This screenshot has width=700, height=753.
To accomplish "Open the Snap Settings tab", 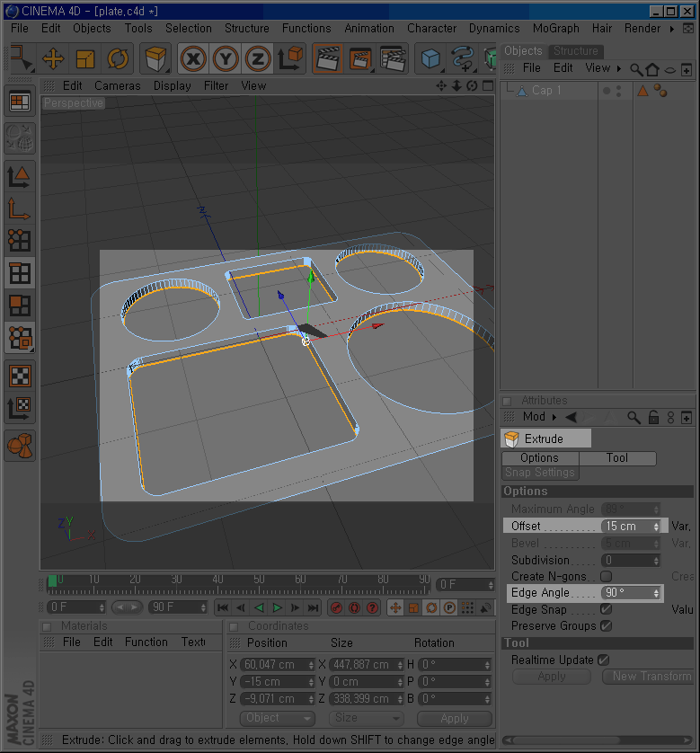I will pyautogui.click(x=540, y=473).
